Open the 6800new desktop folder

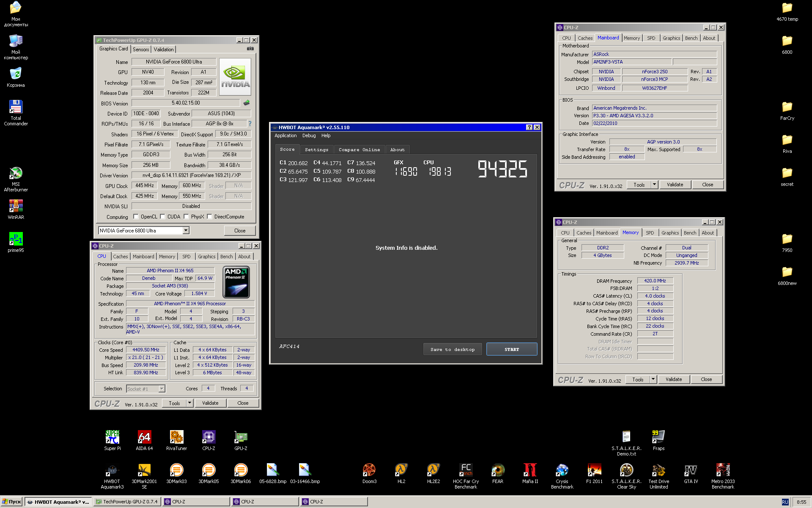pos(787,275)
